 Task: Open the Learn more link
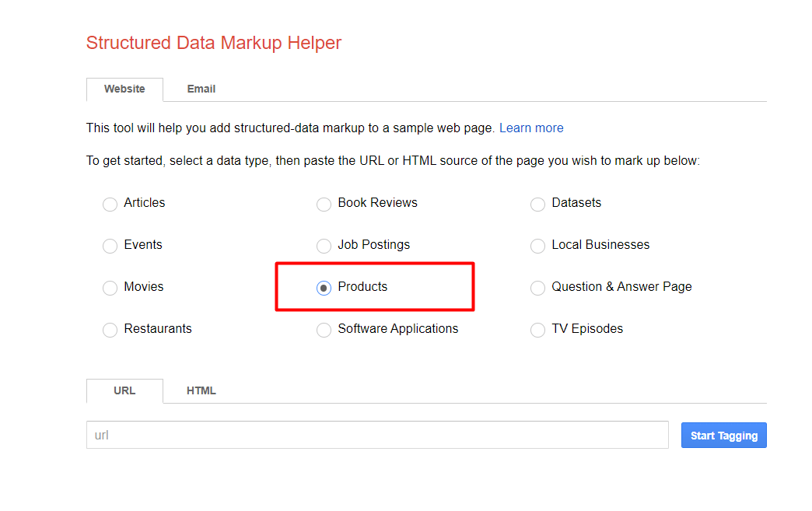tap(531, 128)
